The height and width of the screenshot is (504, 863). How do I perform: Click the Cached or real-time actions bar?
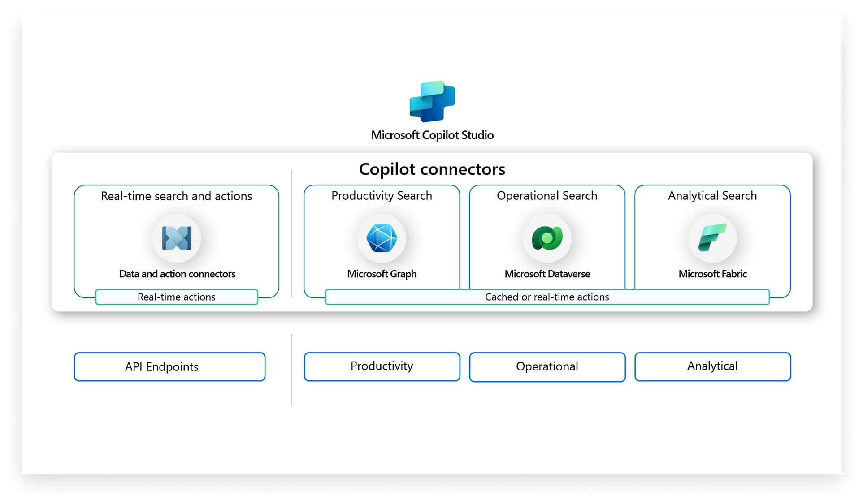pyautogui.click(x=547, y=297)
